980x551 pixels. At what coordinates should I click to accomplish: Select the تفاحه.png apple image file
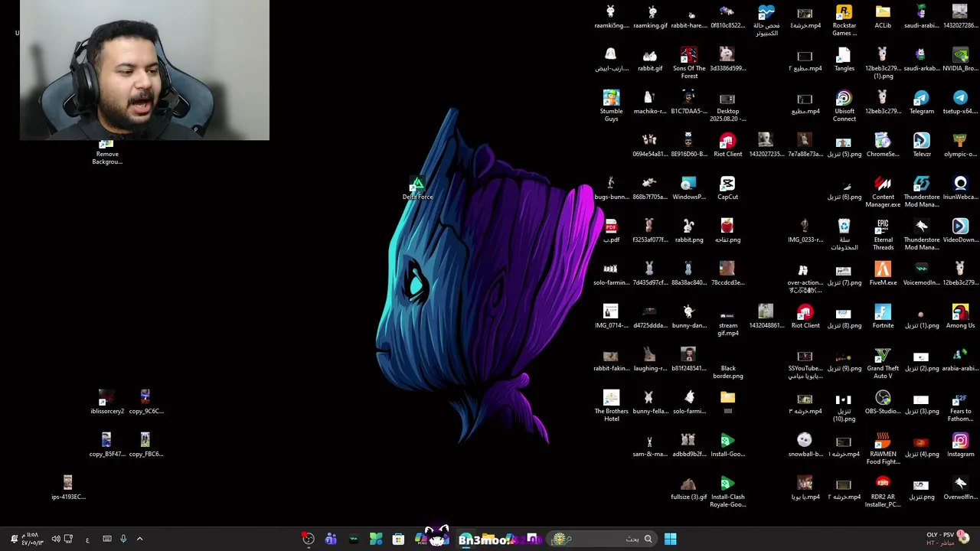[x=727, y=231]
